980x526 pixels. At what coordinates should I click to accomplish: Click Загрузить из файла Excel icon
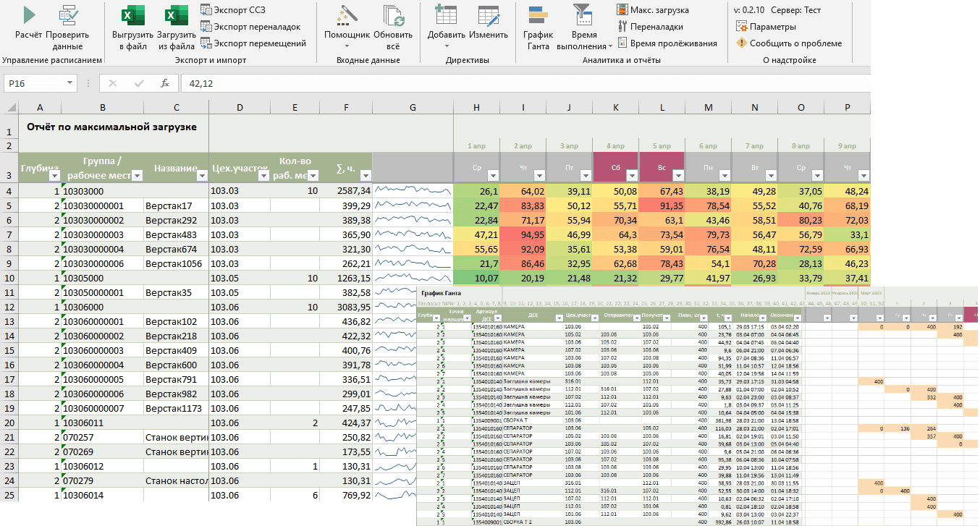pos(177,16)
